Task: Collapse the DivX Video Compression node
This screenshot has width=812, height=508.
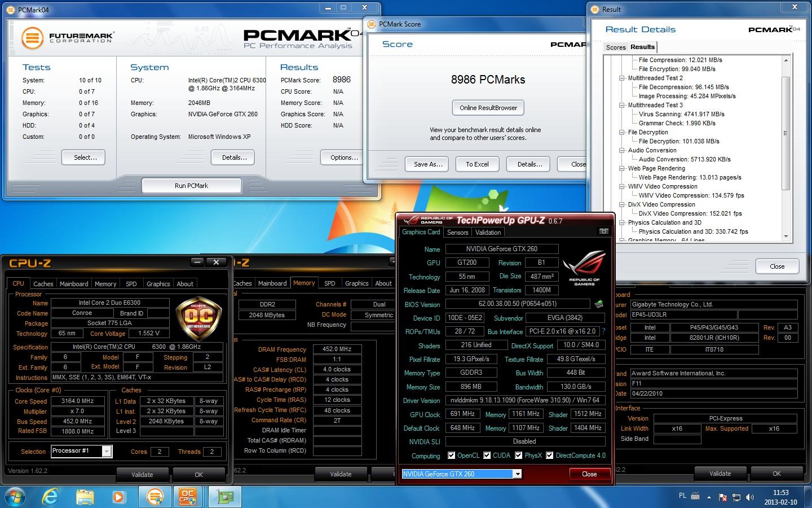Action: tap(621, 204)
